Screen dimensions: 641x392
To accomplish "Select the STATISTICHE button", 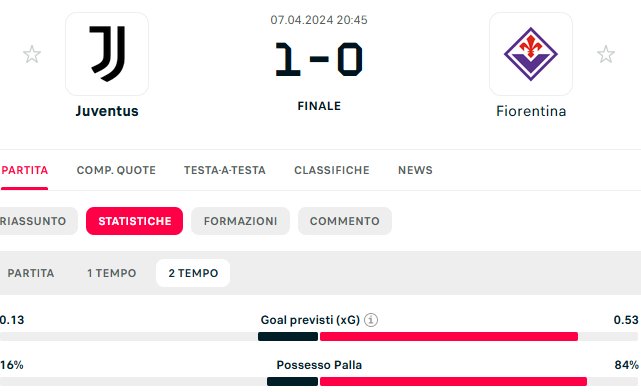I will [x=134, y=221].
